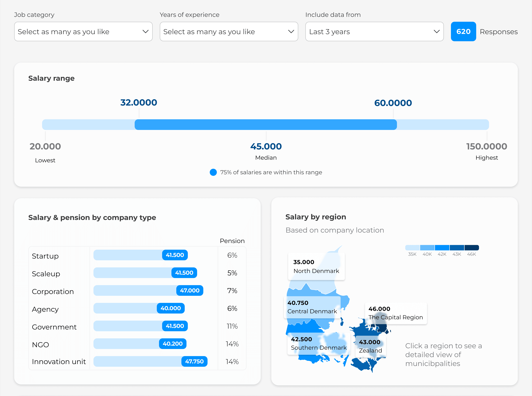Image resolution: width=532 pixels, height=396 pixels.
Task: Click the Government row 41.500 badge
Action: tap(175, 326)
